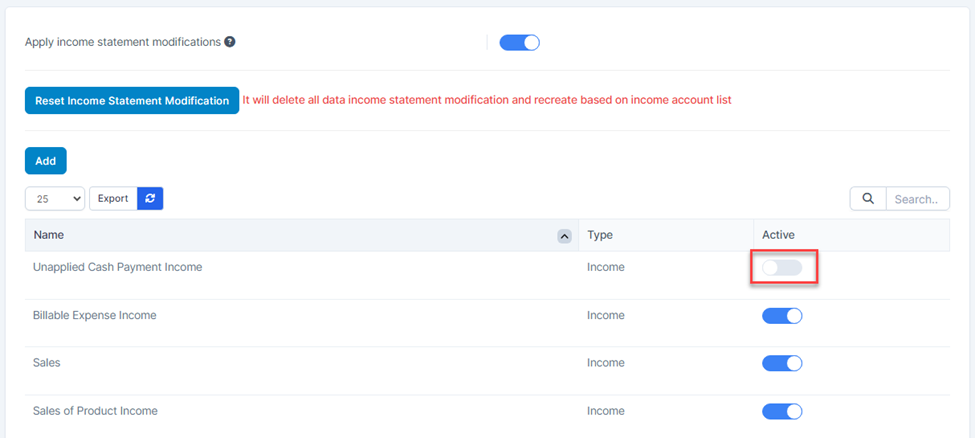Focus the Search input field

tap(917, 199)
